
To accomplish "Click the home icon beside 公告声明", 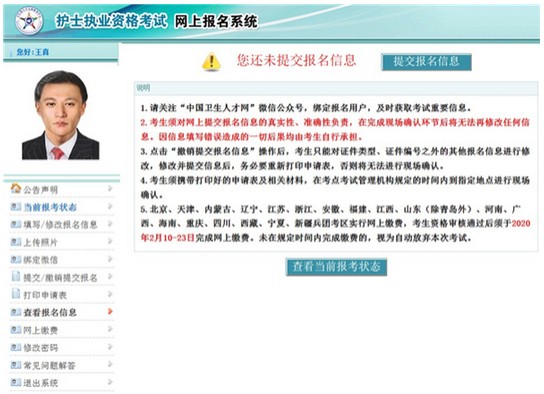I will tap(16, 188).
